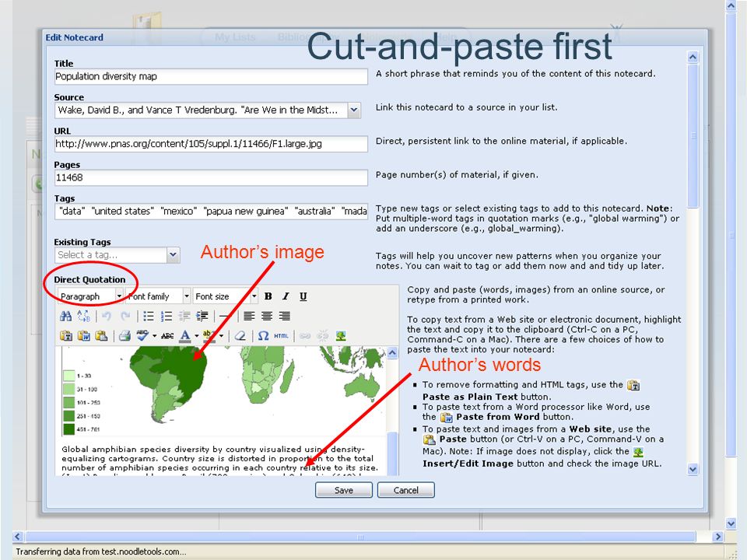
Task: Click the Redo arrow icon
Action: 125,316
